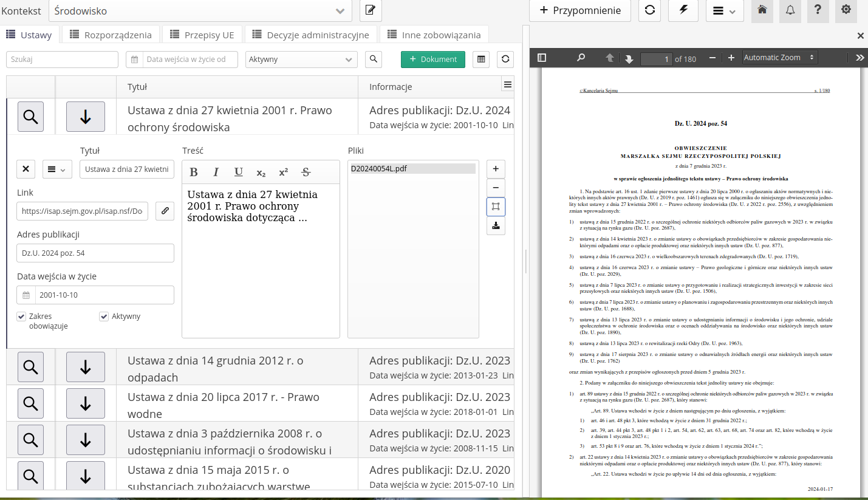Expand the Kontekst Środowisko dropdown
The height and width of the screenshot is (500, 868).
(340, 10)
